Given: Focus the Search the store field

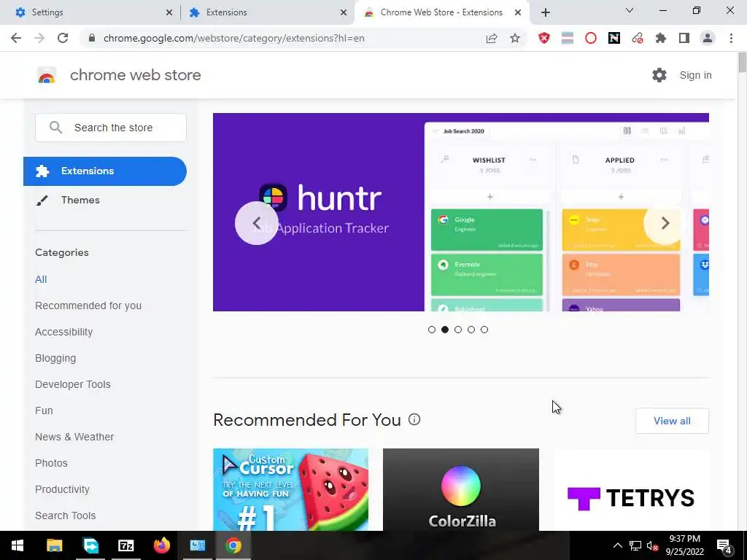Looking at the screenshot, I should coord(111,128).
